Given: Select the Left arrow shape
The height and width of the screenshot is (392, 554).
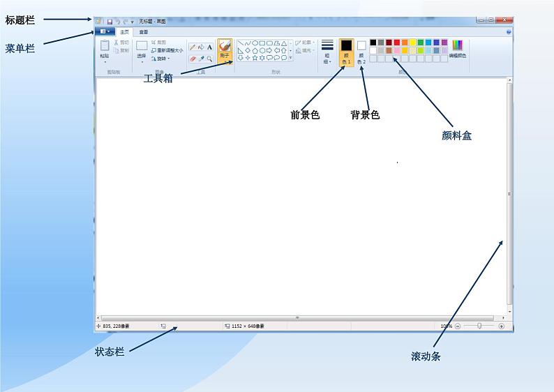Looking at the screenshot, I should (x=276, y=50).
